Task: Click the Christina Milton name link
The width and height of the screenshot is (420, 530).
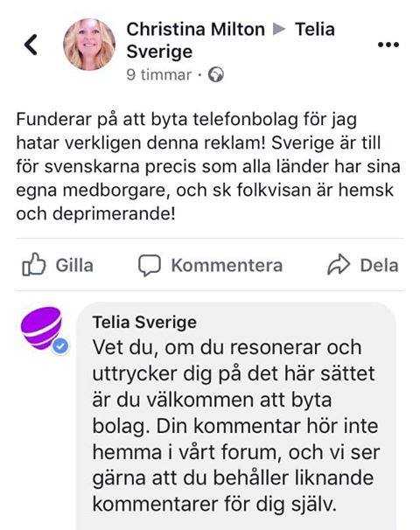Action: click(195, 30)
